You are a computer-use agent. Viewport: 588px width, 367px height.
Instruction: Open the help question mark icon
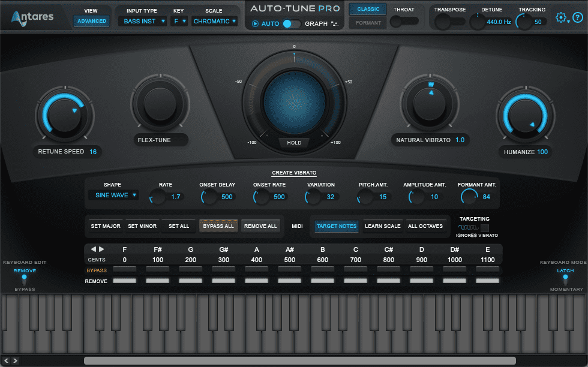coord(578,17)
